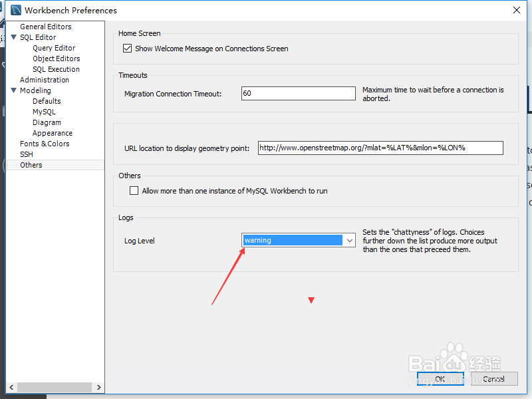The height and width of the screenshot is (399, 532).
Task: Open Modeling Appearance page
Action: 53,133
